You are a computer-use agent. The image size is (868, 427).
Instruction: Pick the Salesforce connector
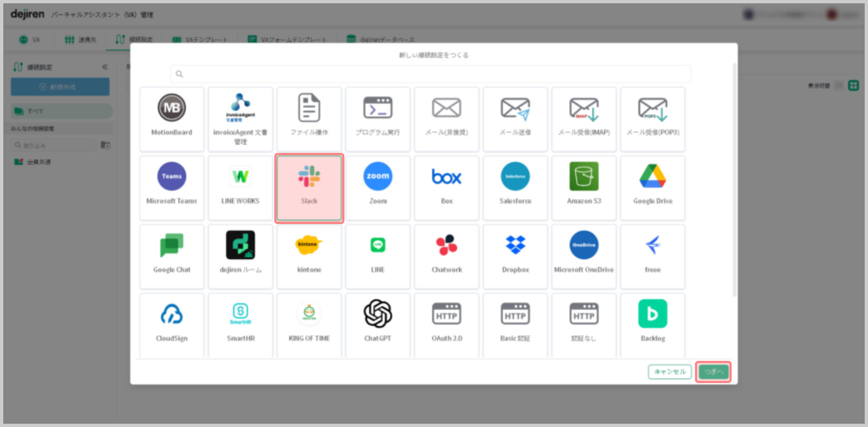click(x=515, y=188)
